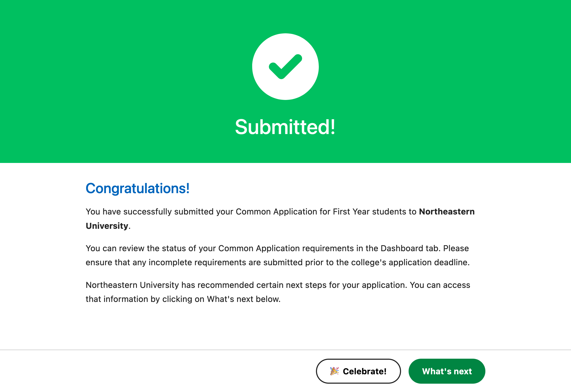This screenshot has height=392, width=571.
Task: Click the green banner background area
Action: click(x=104, y=78)
